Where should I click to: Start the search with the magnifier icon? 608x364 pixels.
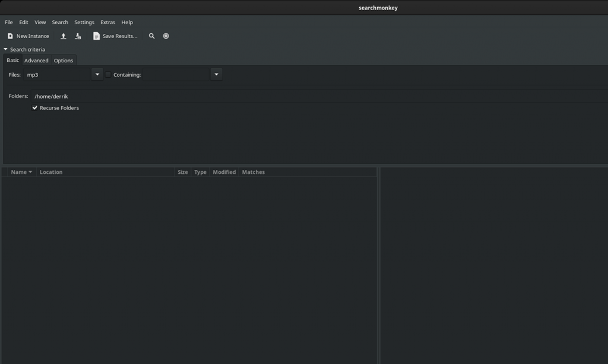pos(151,36)
